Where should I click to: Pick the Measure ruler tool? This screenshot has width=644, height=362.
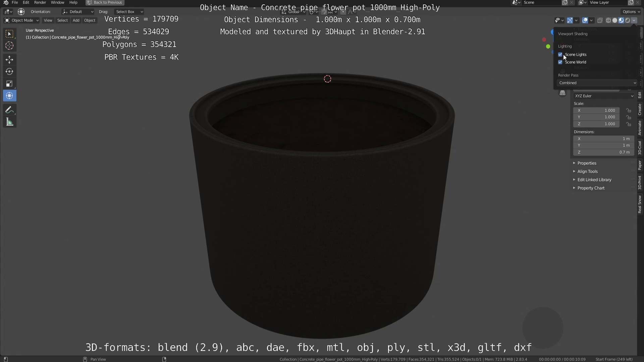(x=9, y=122)
